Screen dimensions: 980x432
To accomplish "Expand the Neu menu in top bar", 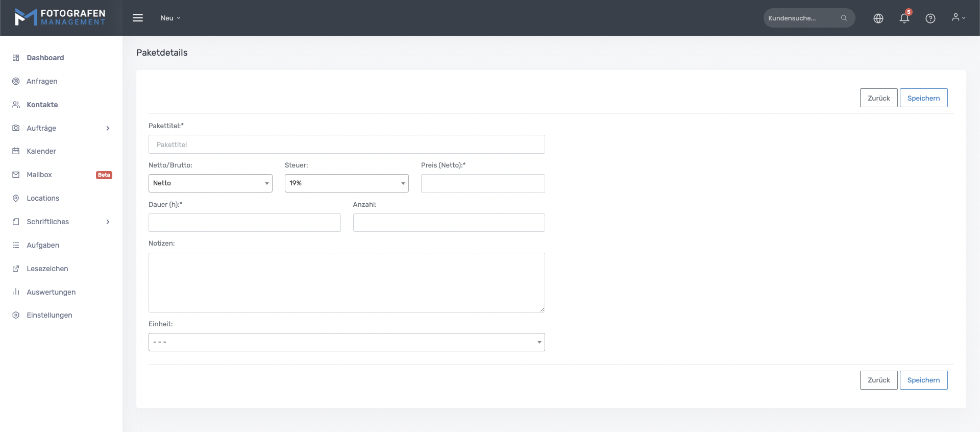I will pyautogui.click(x=170, y=18).
